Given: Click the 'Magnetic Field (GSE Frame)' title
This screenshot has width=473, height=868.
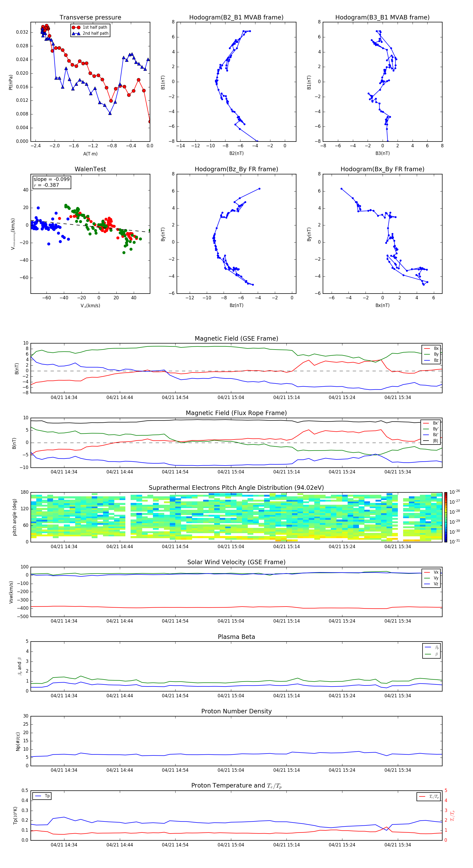Looking at the screenshot, I should pyautogui.click(x=236, y=339).
